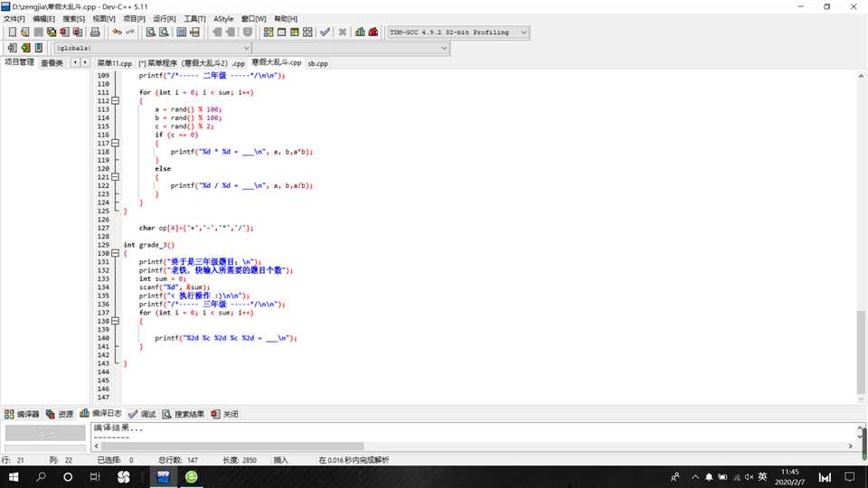
Task: Click the taskbar search magnifier icon
Action: [x=41, y=477]
